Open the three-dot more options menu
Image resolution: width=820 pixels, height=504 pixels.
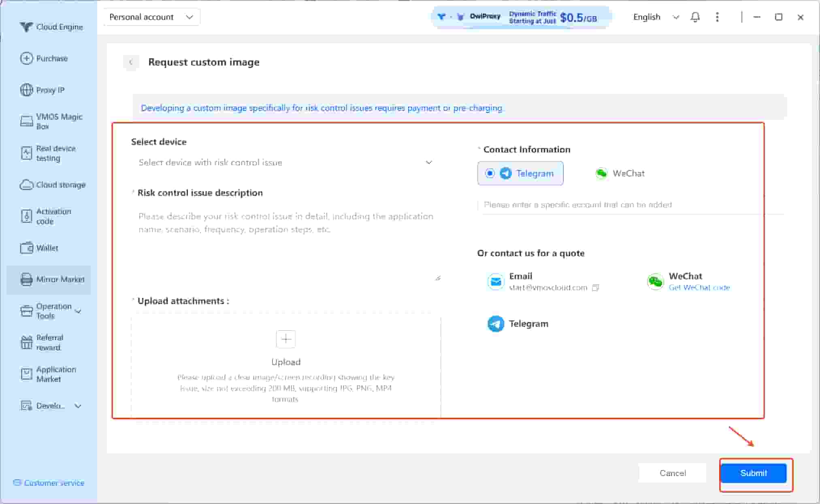point(717,17)
